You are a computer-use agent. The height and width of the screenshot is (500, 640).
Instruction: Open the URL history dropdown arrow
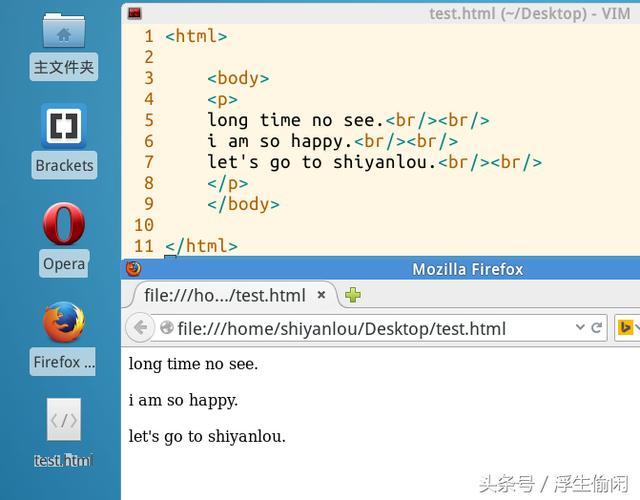(580, 327)
